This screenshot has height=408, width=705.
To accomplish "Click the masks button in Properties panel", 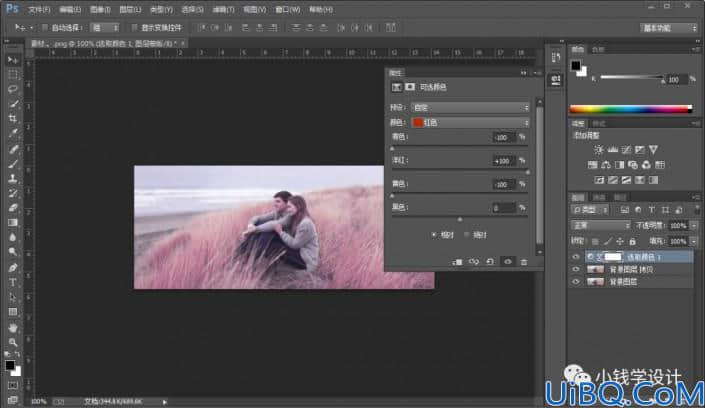I will [410, 87].
